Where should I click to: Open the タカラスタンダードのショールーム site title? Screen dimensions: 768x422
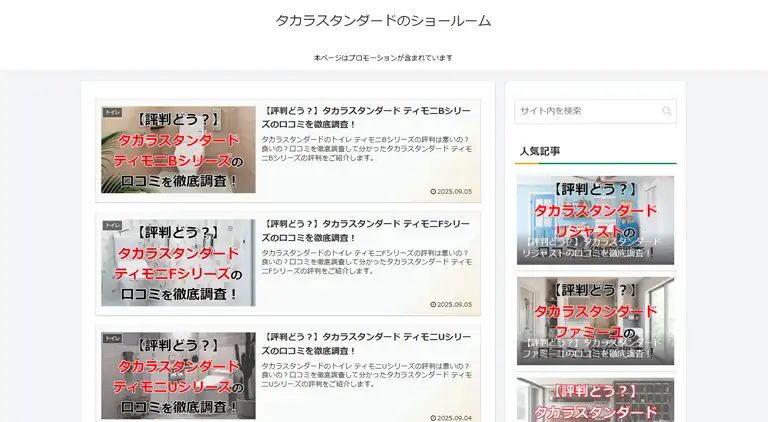[383, 21]
